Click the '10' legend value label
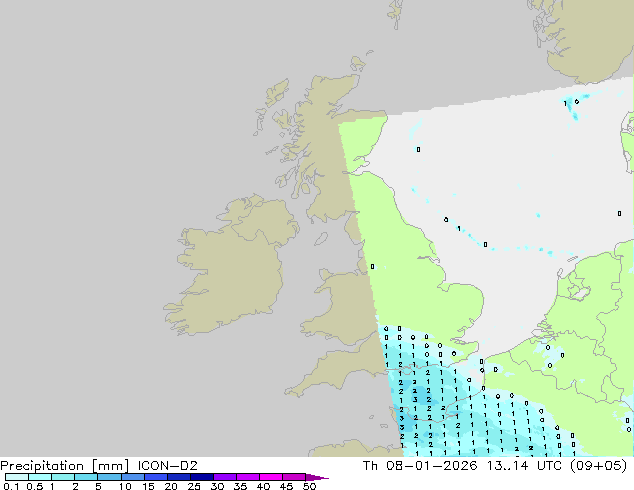 pos(125,486)
